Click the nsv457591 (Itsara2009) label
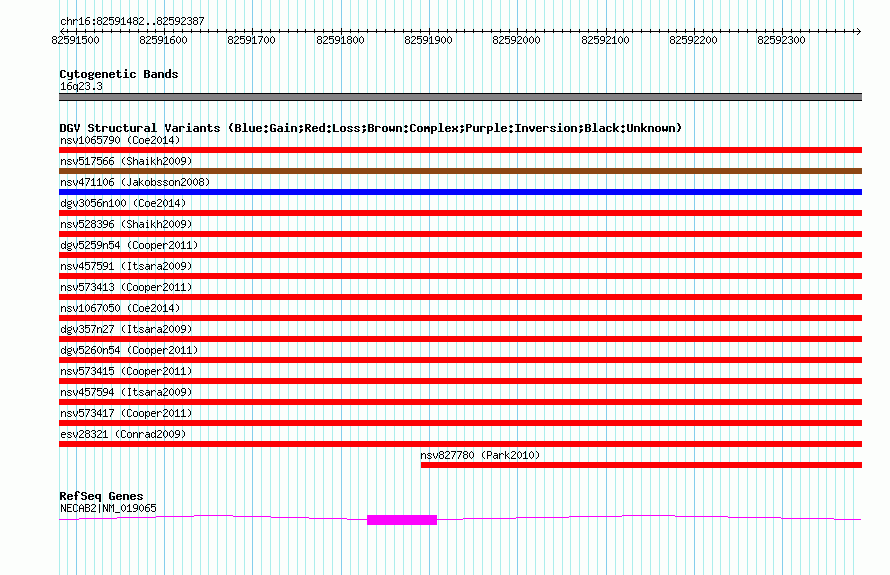The image size is (890, 575). coord(126,266)
